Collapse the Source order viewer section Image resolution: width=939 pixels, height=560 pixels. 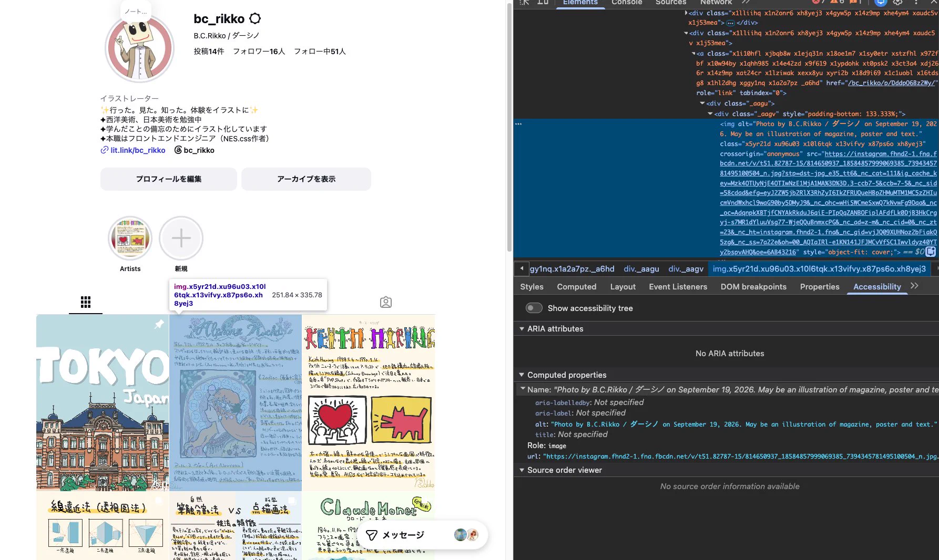click(x=522, y=470)
